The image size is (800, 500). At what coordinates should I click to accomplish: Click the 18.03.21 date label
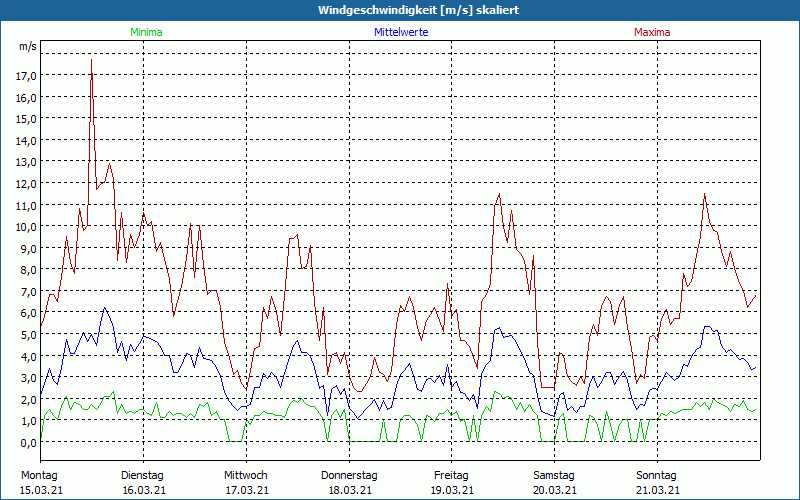click(349, 490)
